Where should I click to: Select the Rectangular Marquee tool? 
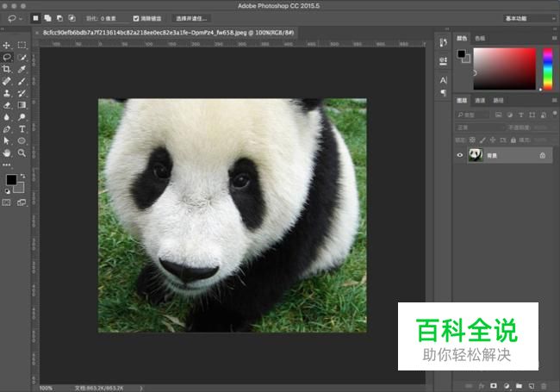[x=22, y=45]
